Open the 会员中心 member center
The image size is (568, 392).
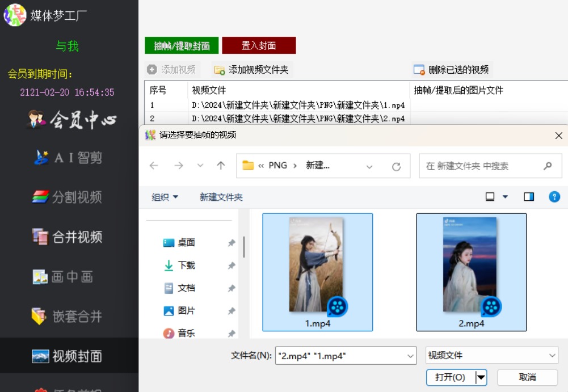coord(71,120)
